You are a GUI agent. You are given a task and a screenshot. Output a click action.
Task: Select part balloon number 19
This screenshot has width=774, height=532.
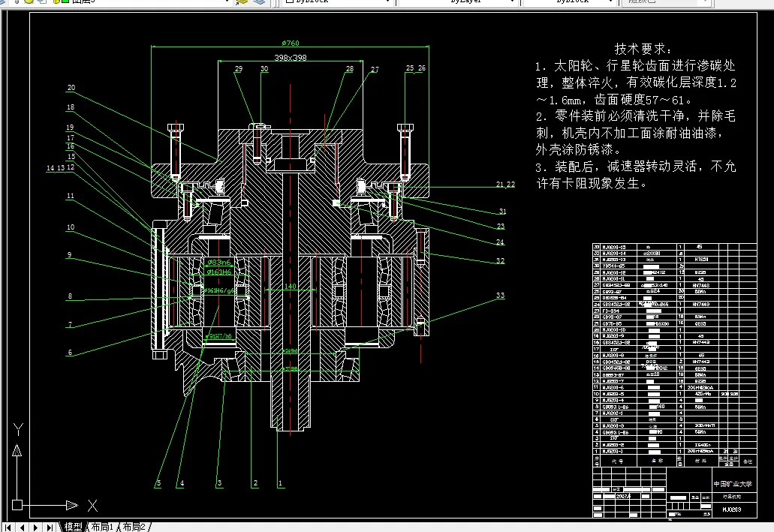(x=70, y=128)
